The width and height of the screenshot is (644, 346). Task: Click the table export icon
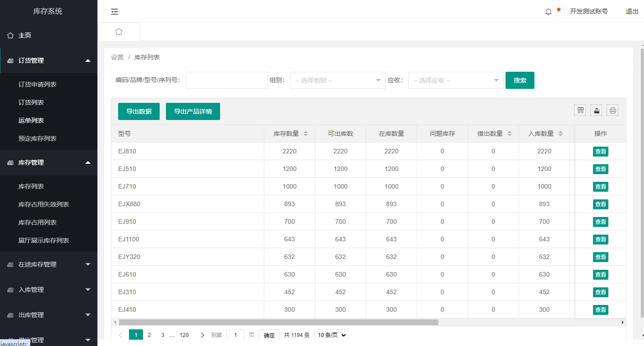[x=597, y=110]
